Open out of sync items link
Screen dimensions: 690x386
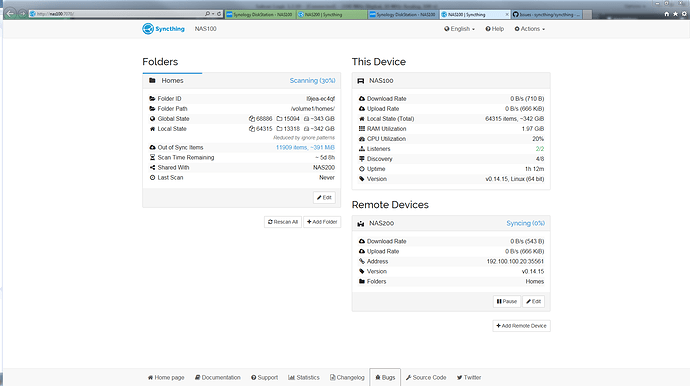[x=305, y=147]
